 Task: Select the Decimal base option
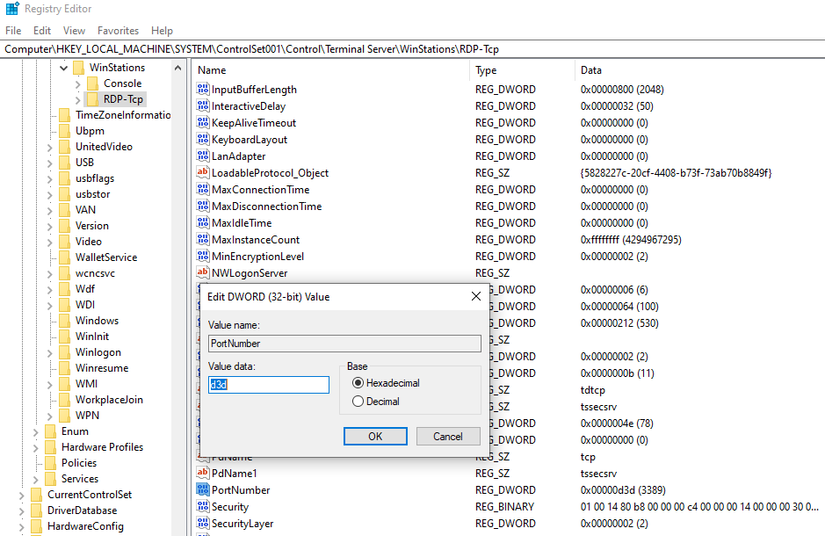[x=358, y=401]
